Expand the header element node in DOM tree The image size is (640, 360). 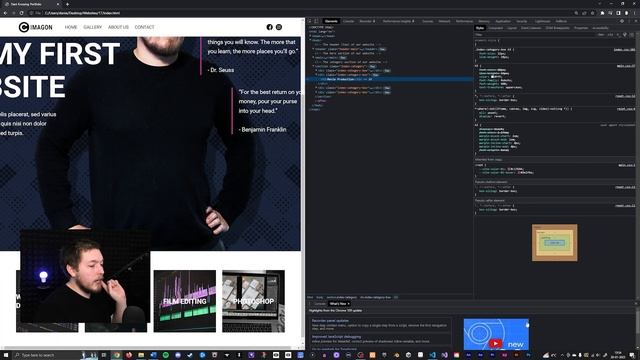click(313, 49)
